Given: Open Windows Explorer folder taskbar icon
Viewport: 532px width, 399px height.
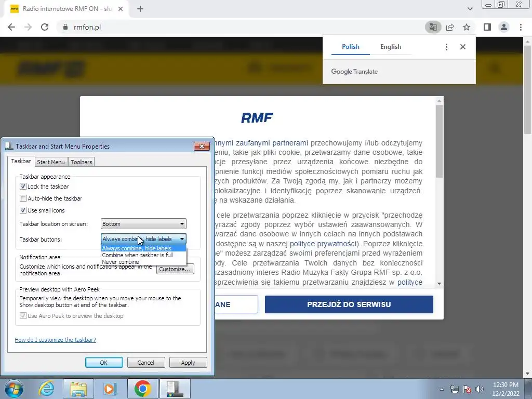Looking at the screenshot, I should point(78,389).
